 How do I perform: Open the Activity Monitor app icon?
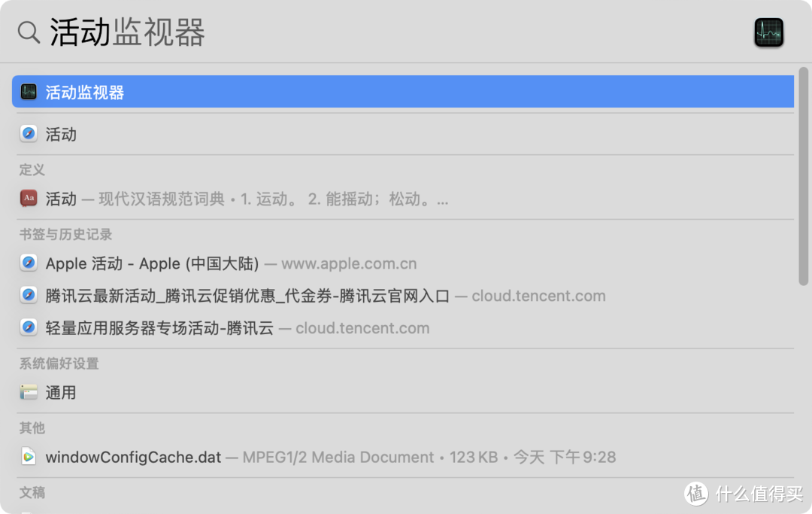coord(27,91)
